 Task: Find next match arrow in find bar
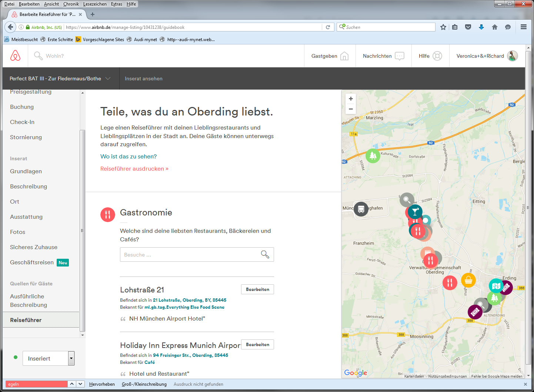pyautogui.click(x=80, y=384)
